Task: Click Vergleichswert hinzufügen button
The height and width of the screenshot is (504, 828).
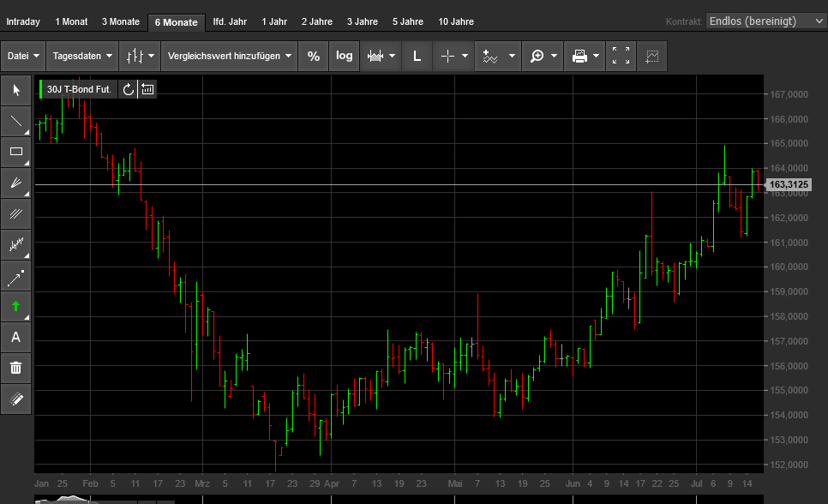Action: [x=229, y=56]
